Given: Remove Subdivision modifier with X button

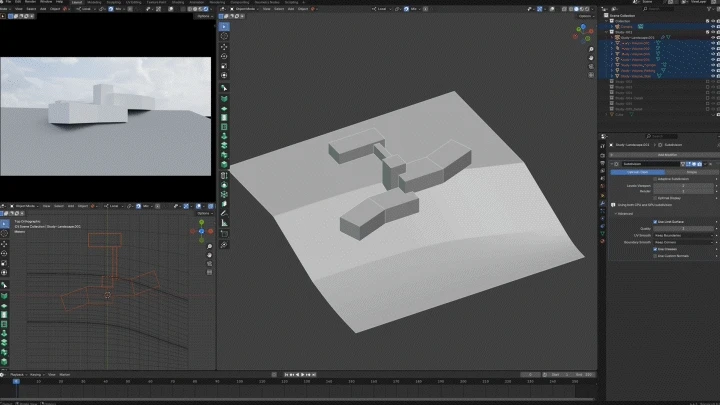Looking at the screenshot, I should [x=711, y=164].
